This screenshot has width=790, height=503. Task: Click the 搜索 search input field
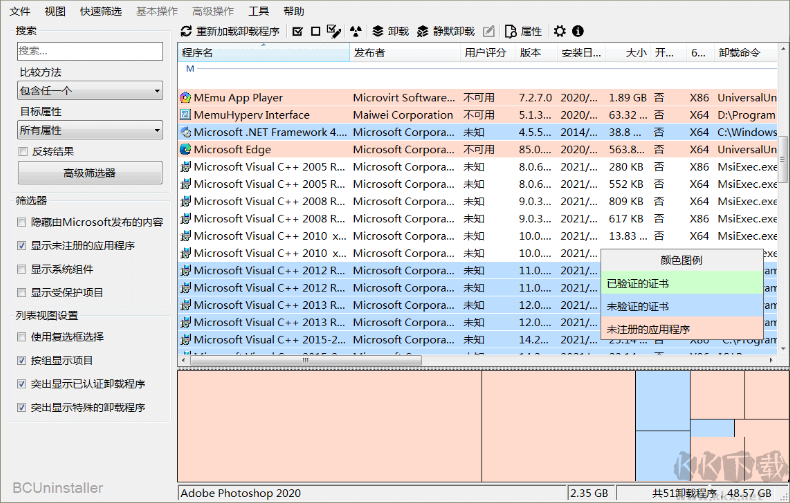tap(90, 50)
